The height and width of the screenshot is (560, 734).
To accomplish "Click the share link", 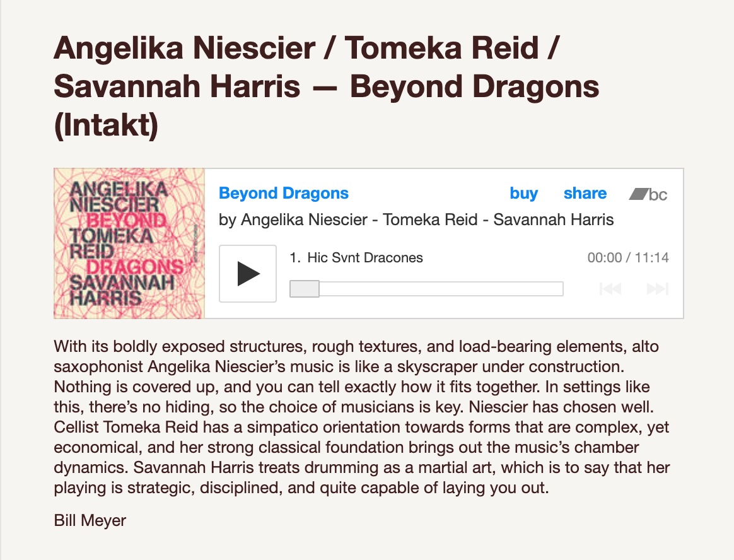I will pos(585,193).
